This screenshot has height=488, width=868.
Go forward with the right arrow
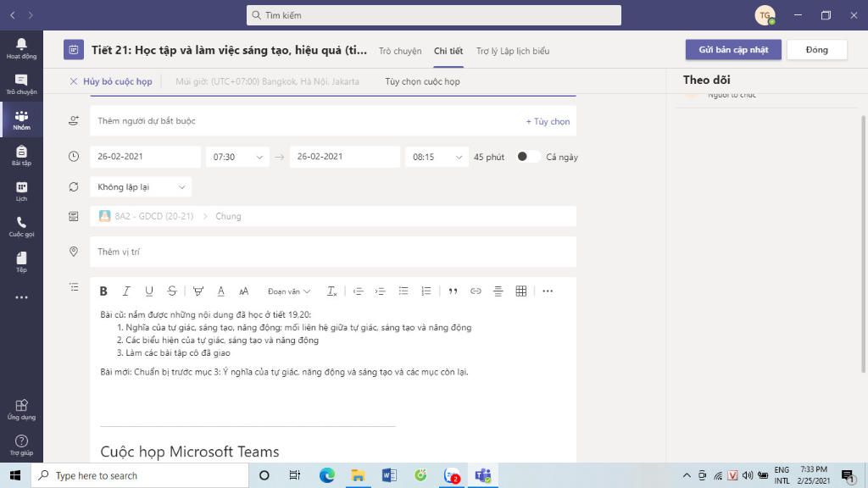point(31,15)
